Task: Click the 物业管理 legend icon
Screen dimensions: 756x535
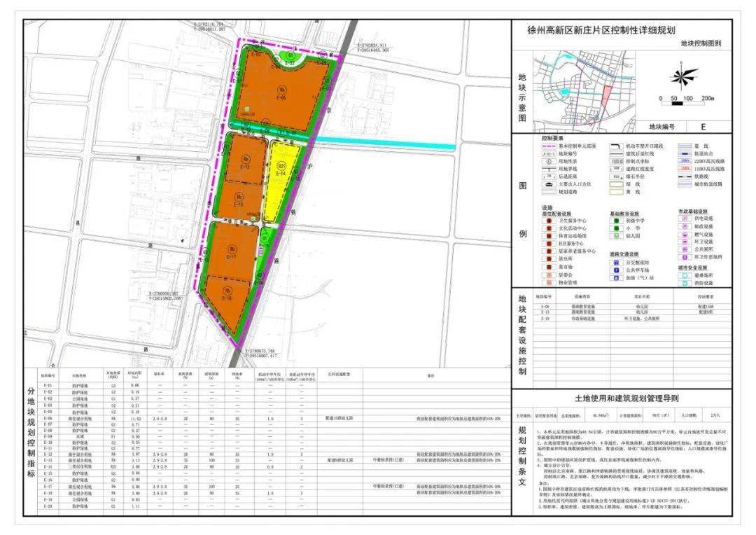Action: 549,282
